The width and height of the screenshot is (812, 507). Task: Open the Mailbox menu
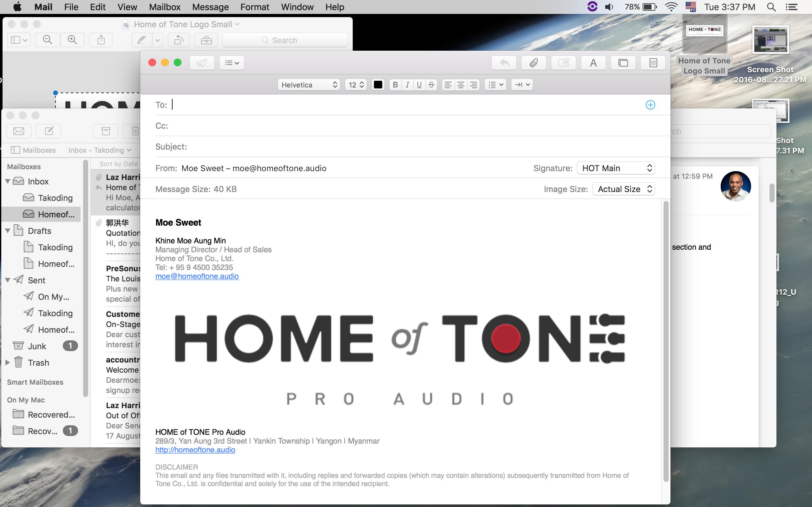click(x=164, y=7)
